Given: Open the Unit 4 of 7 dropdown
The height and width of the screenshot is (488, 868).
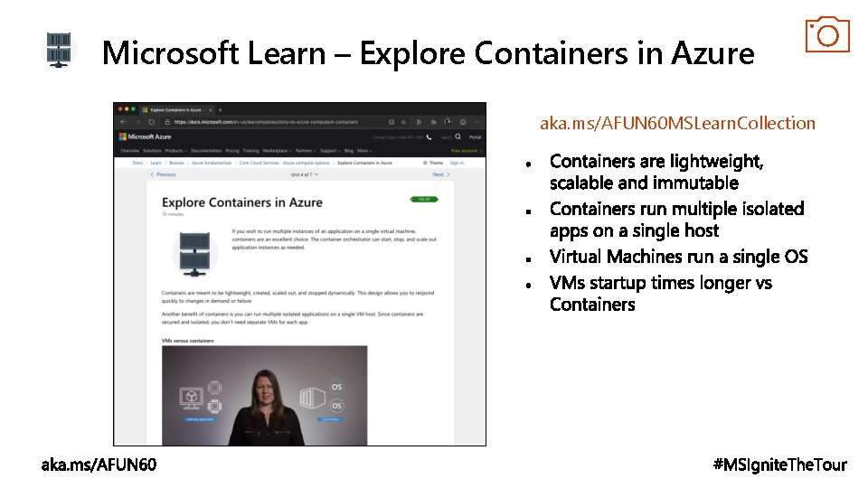Looking at the screenshot, I should coord(305,174).
